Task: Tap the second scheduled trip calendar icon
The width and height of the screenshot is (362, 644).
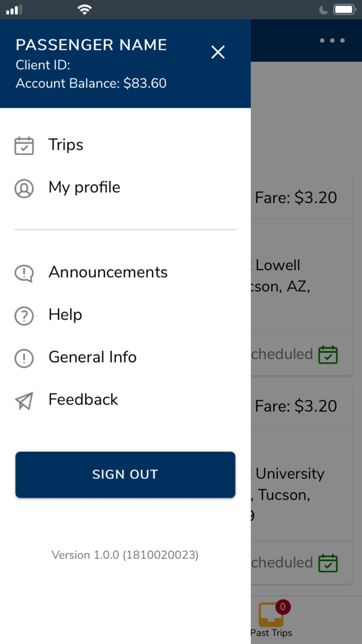Action: pyautogui.click(x=328, y=563)
